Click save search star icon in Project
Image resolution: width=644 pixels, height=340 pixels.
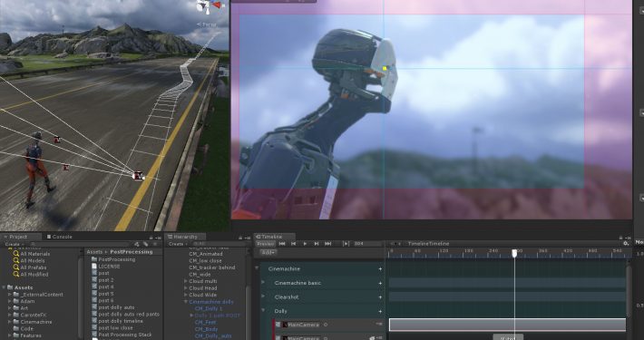[x=154, y=244]
